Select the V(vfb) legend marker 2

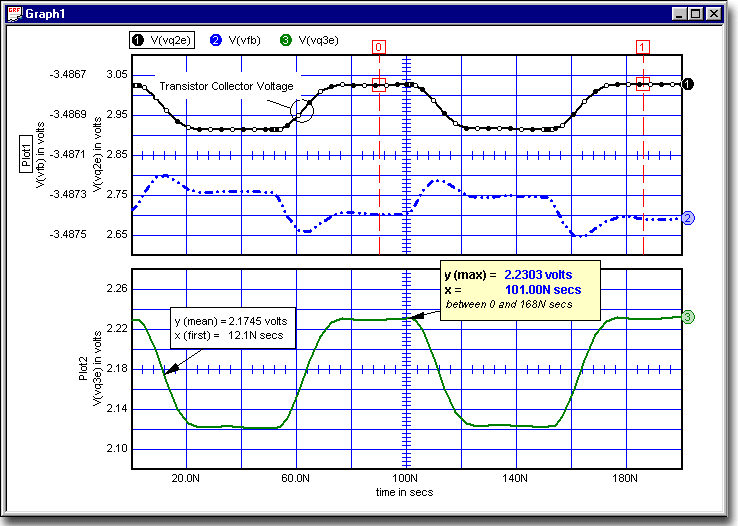(217, 40)
